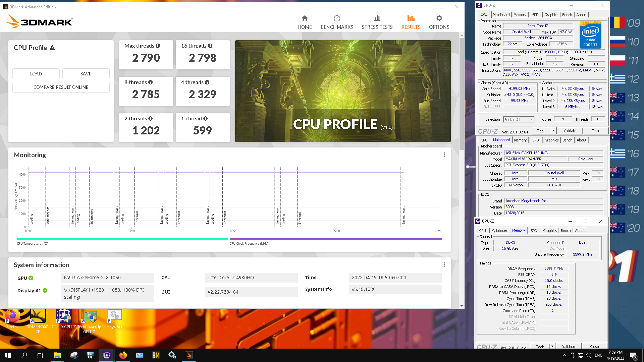Image resolution: width=644 pixels, height=362 pixels.
Task: Open the Firefox desktop shortcut
Action: (13, 319)
